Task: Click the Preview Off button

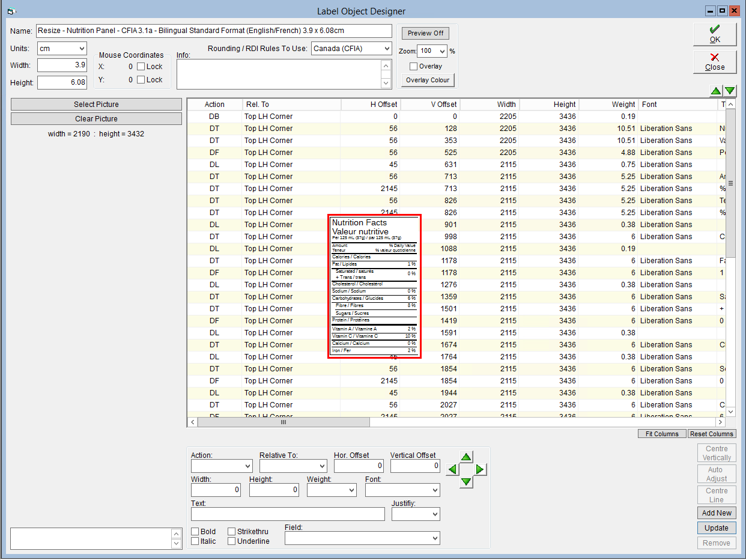Action: pos(425,33)
